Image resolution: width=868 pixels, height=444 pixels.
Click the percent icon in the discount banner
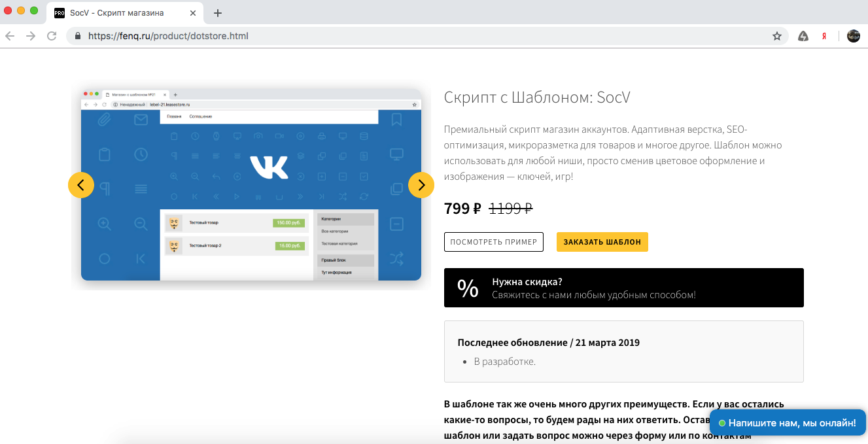pos(468,288)
